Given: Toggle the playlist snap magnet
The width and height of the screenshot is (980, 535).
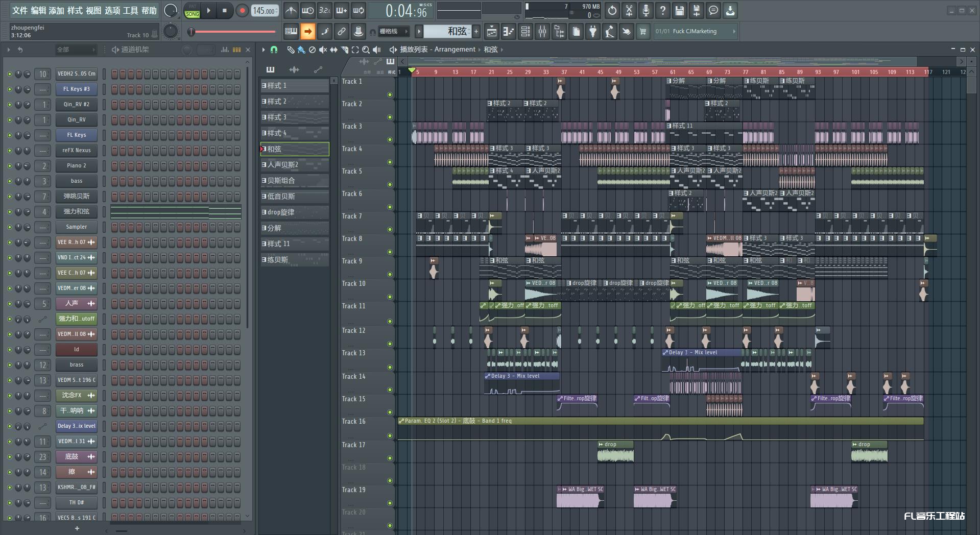Looking at the screenshot, I should pyautogui.click(x=274, y=50).
